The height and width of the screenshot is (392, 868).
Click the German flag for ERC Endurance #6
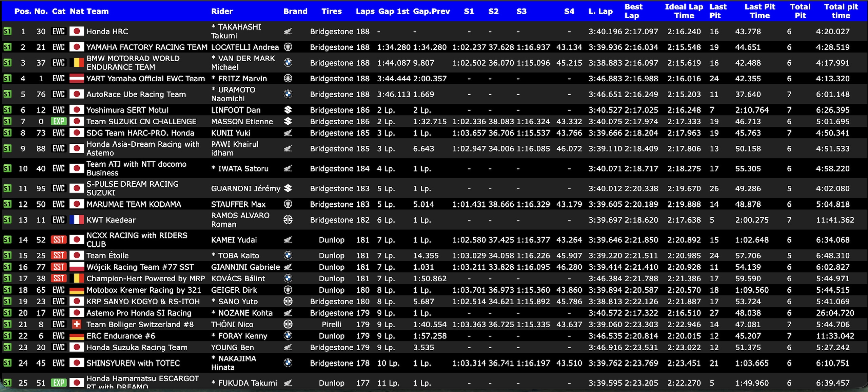[77, 336]
